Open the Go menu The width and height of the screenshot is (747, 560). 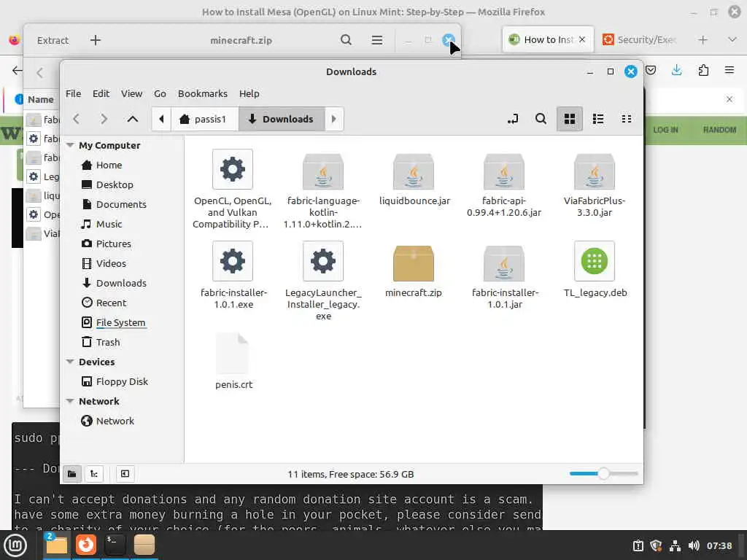[160, 94]
